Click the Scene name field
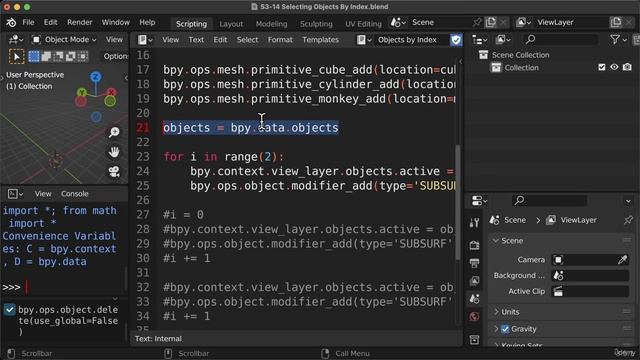Viewport: 640px width, 360px height. coord(440,22)
